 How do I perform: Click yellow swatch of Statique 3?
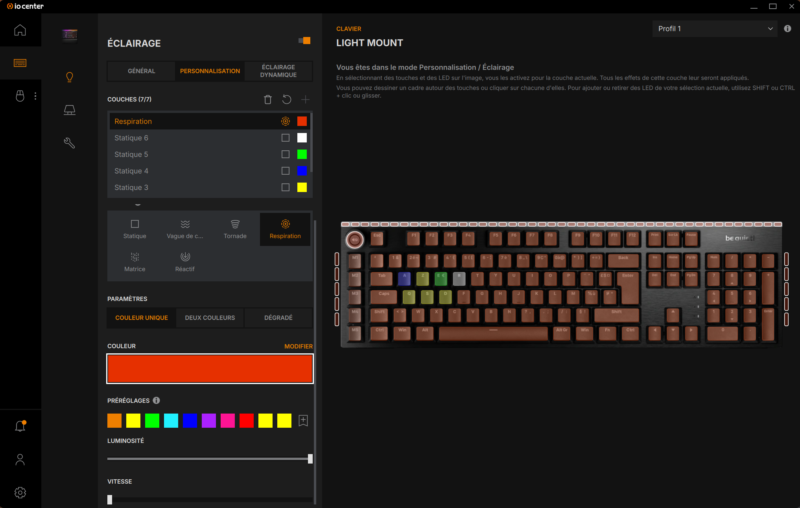(x=302, y=187)
